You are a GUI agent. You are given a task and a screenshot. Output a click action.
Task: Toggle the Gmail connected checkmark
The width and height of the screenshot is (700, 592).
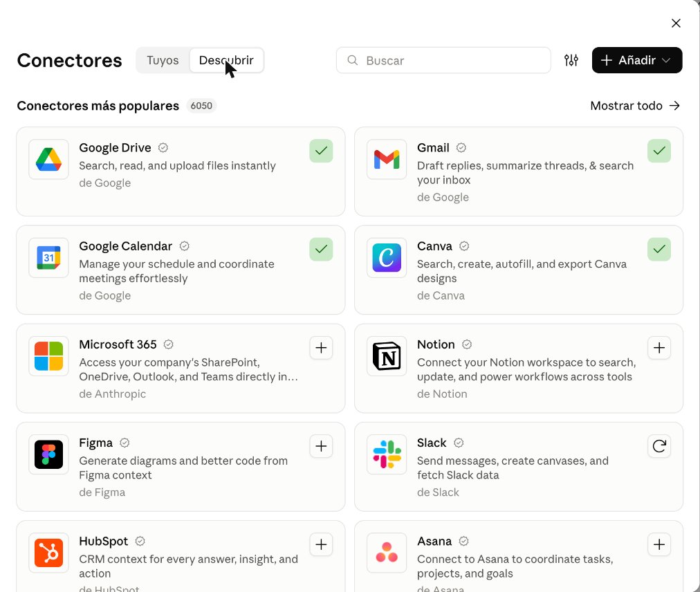click(x=659, y=151)
